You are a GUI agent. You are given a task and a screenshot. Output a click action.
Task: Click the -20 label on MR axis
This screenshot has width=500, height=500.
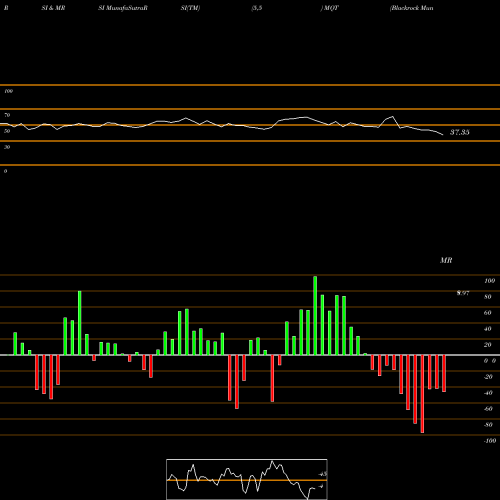pyautogui.click(x=488, y=377)
